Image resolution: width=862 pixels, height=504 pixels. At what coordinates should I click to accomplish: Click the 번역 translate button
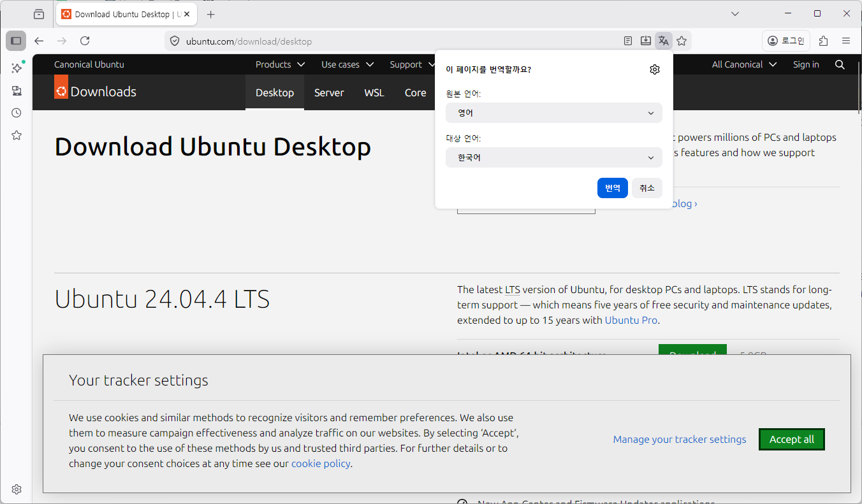click(613, 188)
